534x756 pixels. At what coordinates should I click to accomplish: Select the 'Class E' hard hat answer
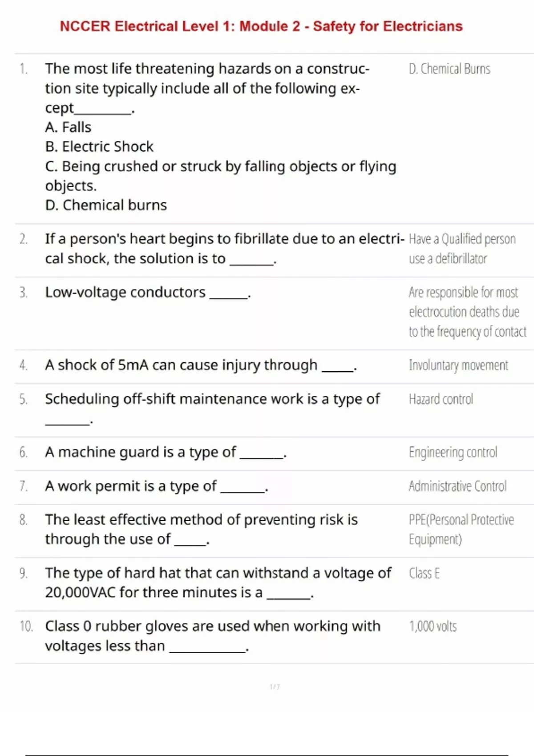tap(424, 573)
